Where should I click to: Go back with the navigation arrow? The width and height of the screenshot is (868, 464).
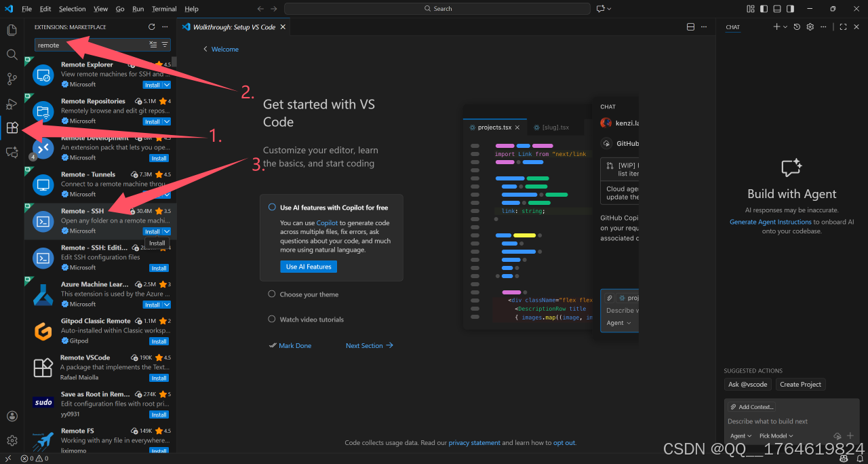261,9
